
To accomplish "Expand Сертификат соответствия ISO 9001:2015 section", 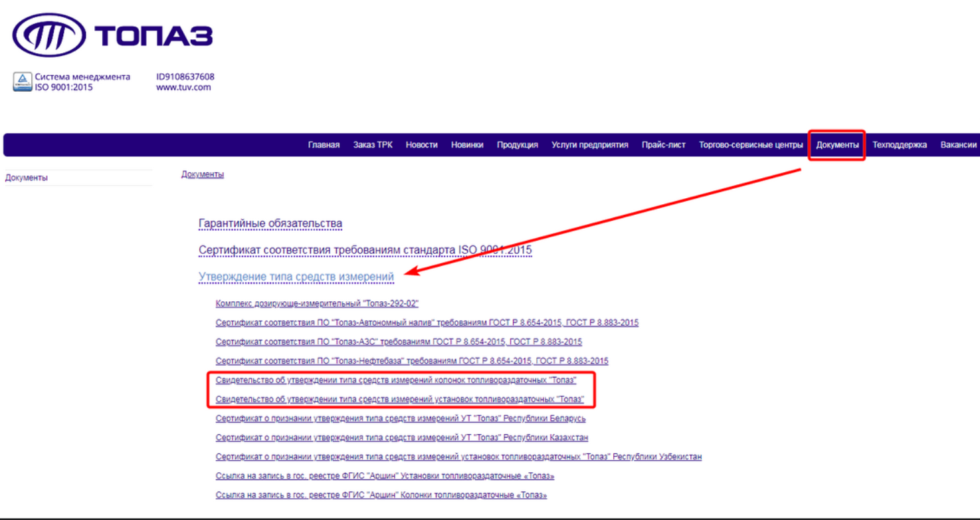I will (365, 251).
